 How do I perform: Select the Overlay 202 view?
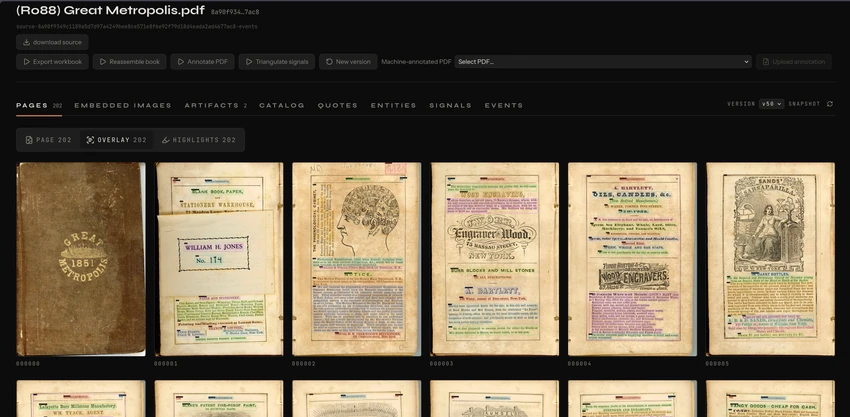[x=117, y=140]
